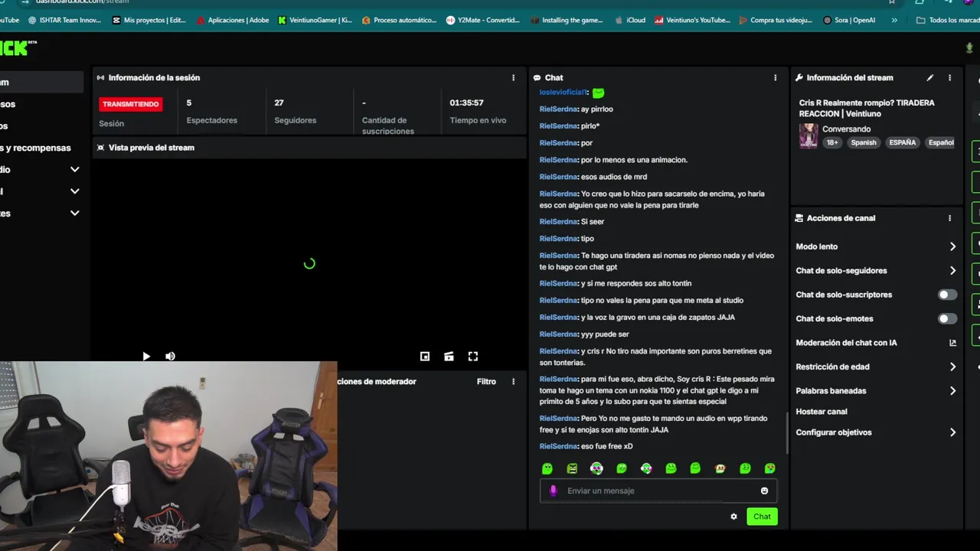
Task: Open moderator actions three-dot menu
Action: [x=513, y=381]
